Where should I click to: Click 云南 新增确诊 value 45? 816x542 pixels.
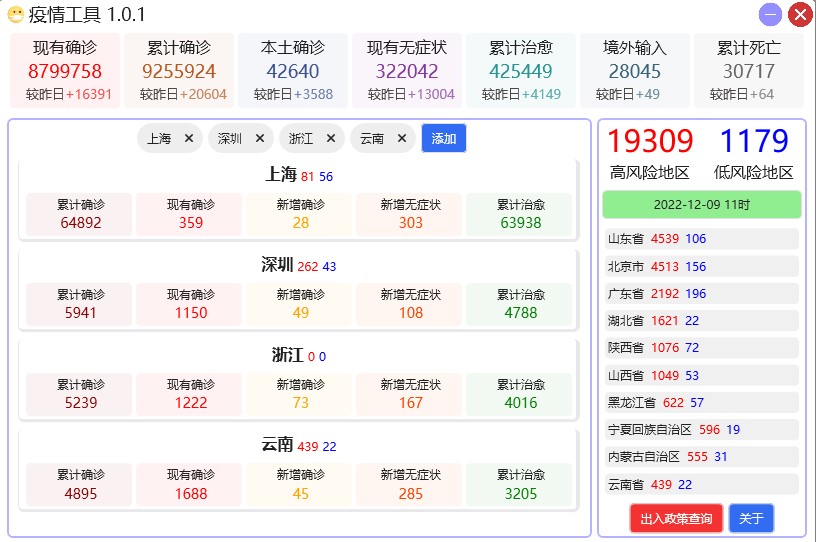coord(301,494)
